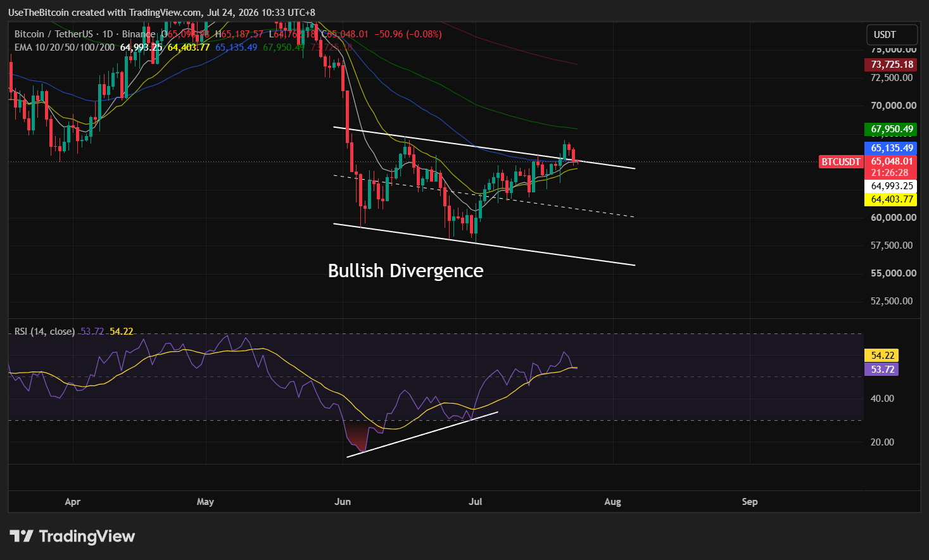The height and width of the screenshot is (560, 929).
Task: Select the green 67,950.49 EMA label
Action: (890, 129)
